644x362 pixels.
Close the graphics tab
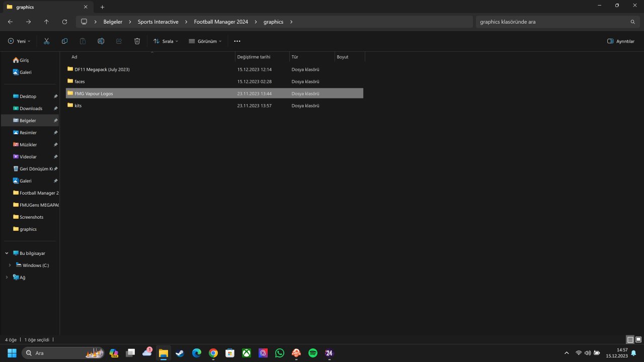pyautogui.click(x=86, y=7)
